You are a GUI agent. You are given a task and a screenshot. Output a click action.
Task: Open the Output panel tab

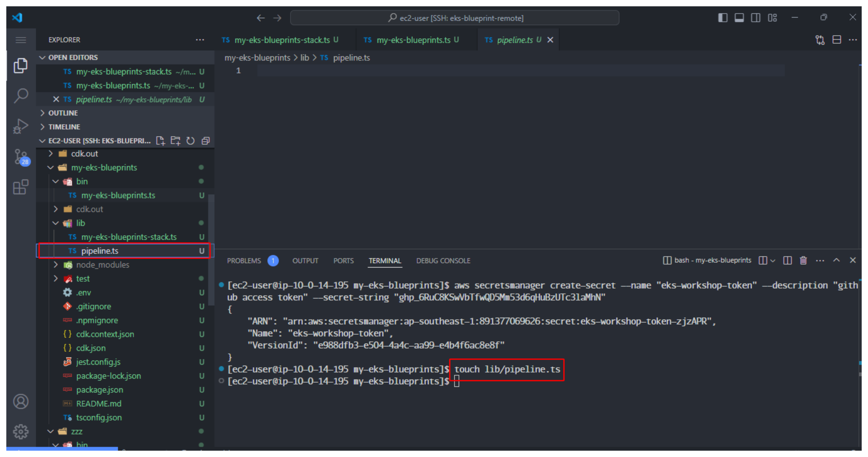tap(305, 261)
